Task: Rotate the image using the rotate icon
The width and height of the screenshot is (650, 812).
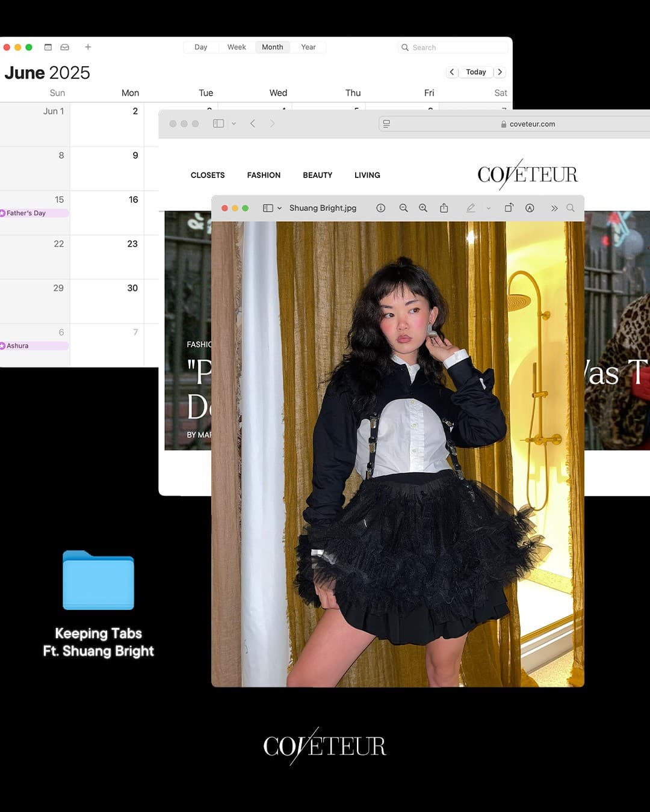Action: tap(509, 208)
